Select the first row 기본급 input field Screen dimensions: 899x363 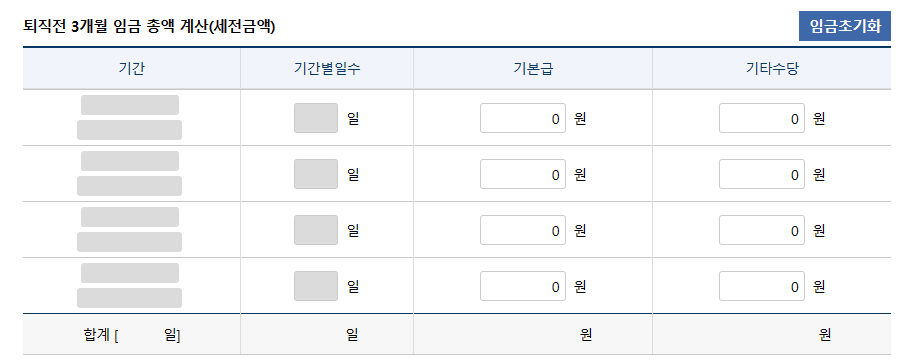click(523, 118)
